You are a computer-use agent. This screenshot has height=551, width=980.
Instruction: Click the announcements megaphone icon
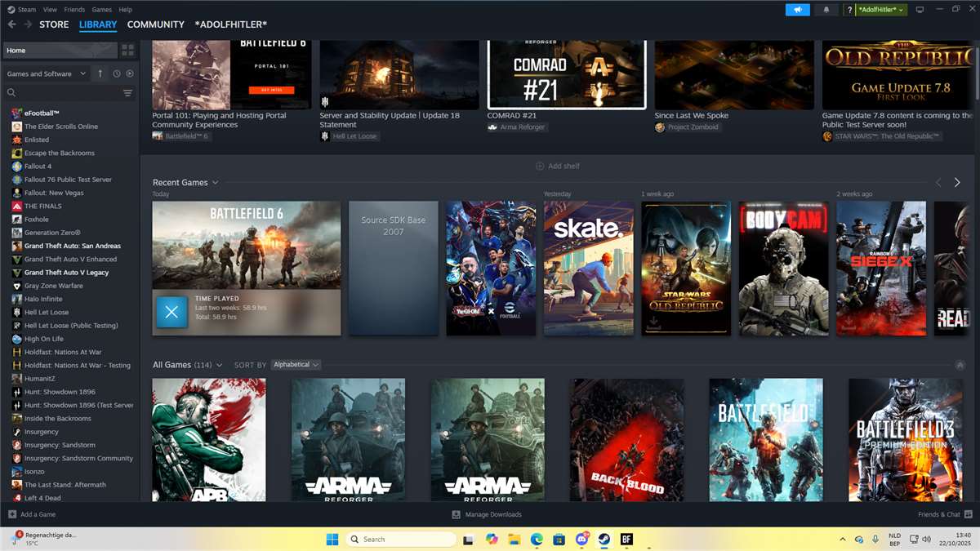click(x=797, y=9)
